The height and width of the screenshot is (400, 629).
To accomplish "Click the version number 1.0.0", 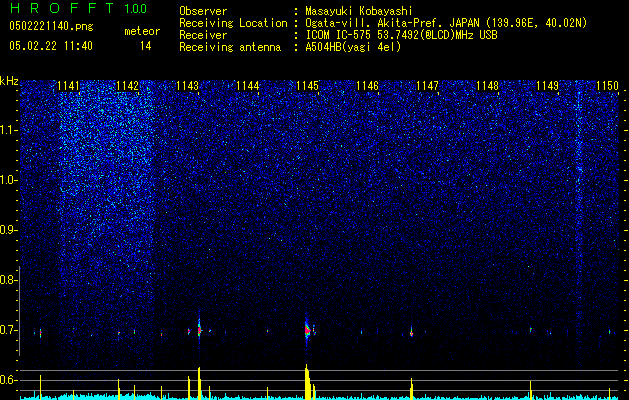I will (136, 9).
